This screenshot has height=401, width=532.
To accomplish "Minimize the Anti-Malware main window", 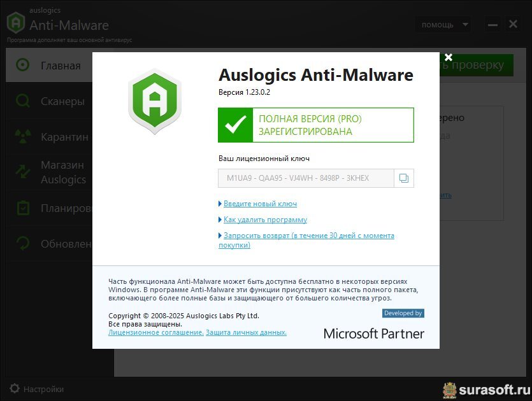I will (x=492, y=25).
